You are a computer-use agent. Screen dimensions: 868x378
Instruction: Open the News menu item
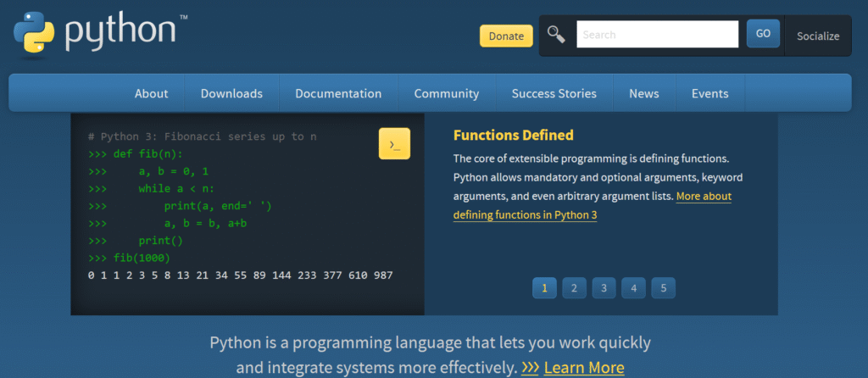point(643,93)
